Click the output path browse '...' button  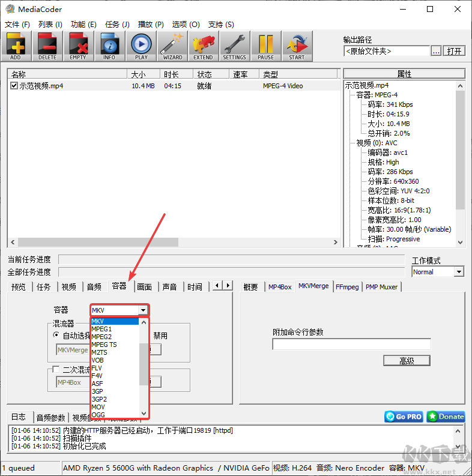pos(436,51)
